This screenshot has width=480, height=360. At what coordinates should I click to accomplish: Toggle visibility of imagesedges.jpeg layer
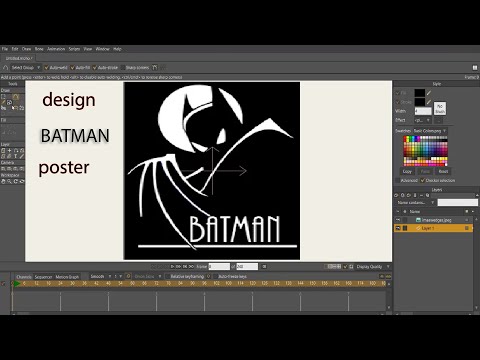tap(398, 220)
